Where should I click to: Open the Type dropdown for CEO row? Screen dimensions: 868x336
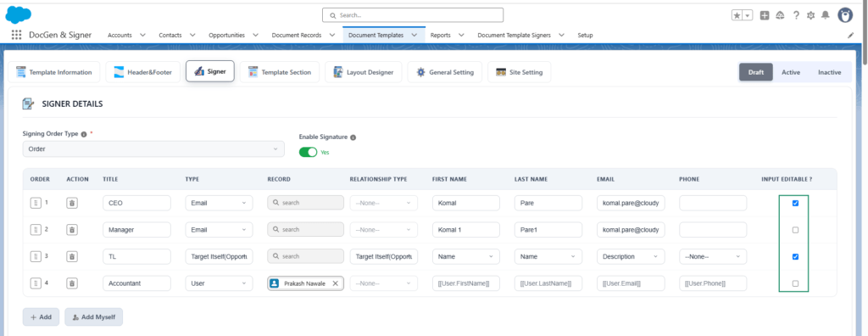click(x=220, y=203)
